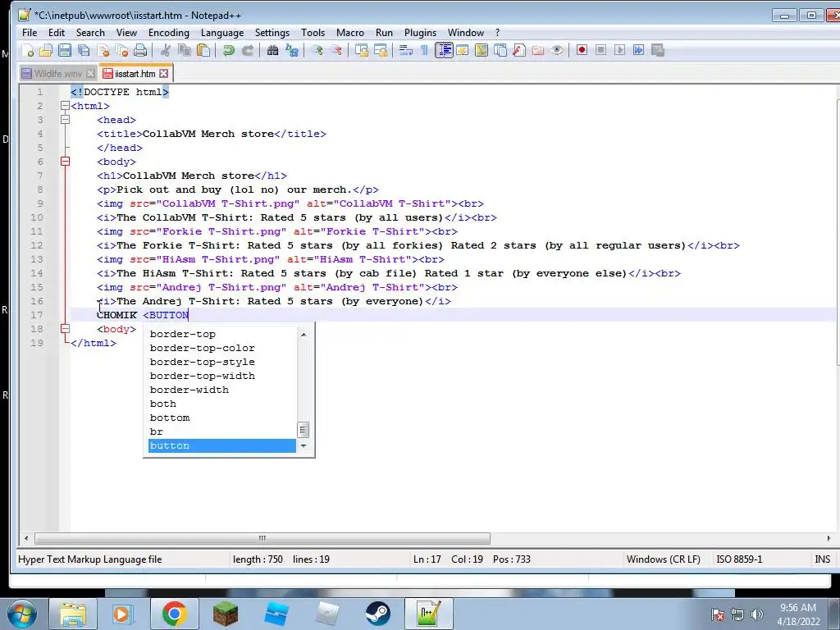840x630 pixels.
Task: Click the Redo toolbar icon
Action: point(248,50)
